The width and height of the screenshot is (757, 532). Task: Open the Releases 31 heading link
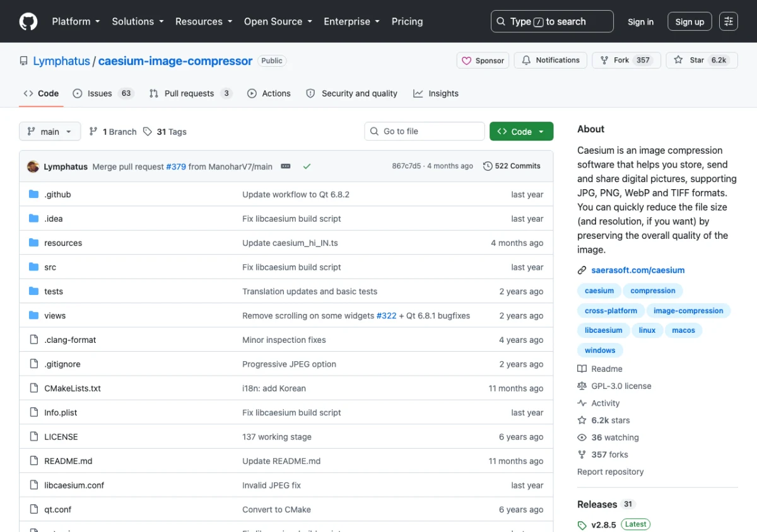(605, 504)
